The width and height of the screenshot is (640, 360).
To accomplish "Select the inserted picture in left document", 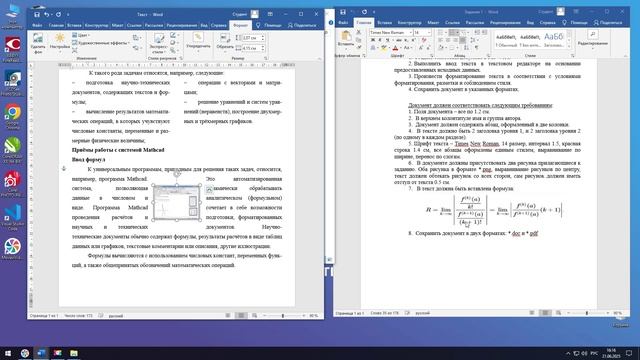I will click(x=176, y=202).
